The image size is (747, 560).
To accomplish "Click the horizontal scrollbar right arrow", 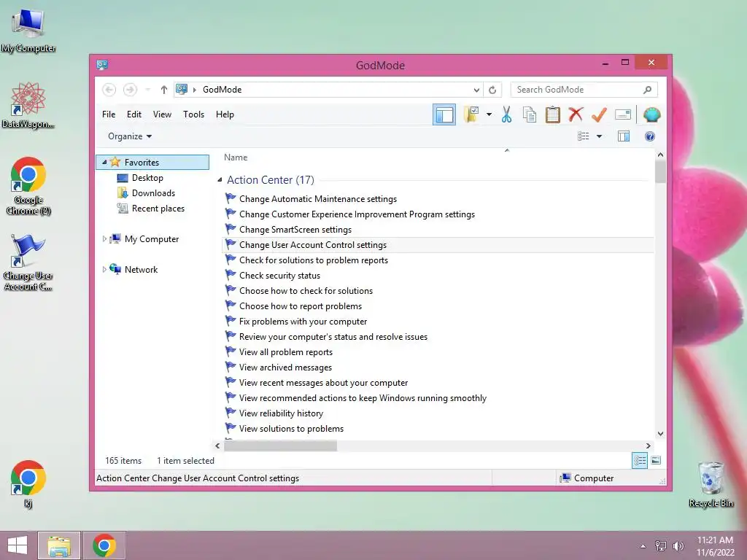I will click(648, 446).
